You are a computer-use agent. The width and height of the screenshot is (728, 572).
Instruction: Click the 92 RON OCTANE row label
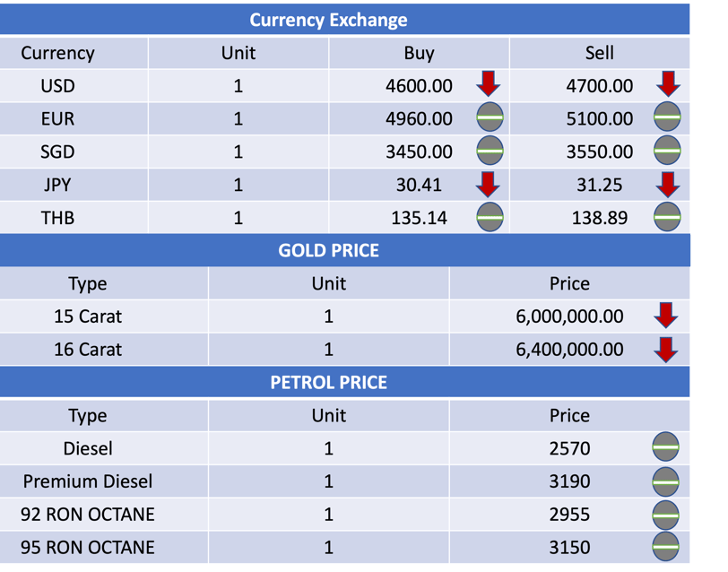[88, 514]
